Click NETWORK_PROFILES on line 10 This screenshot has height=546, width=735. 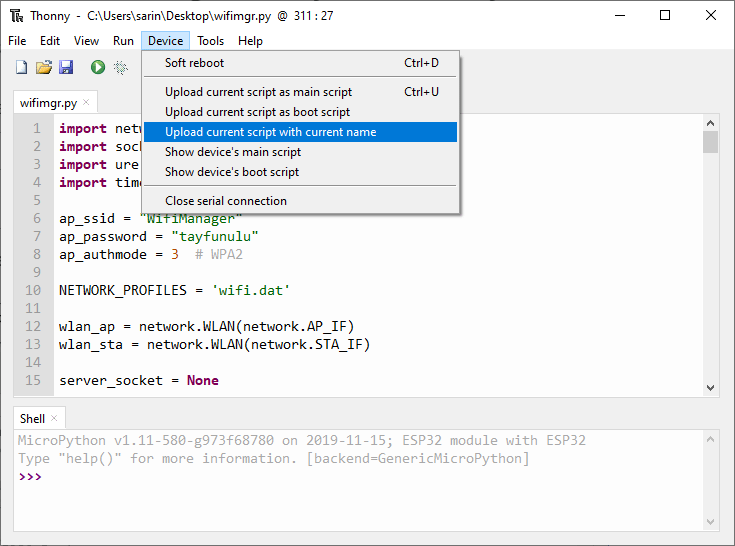tap(123, 291)
